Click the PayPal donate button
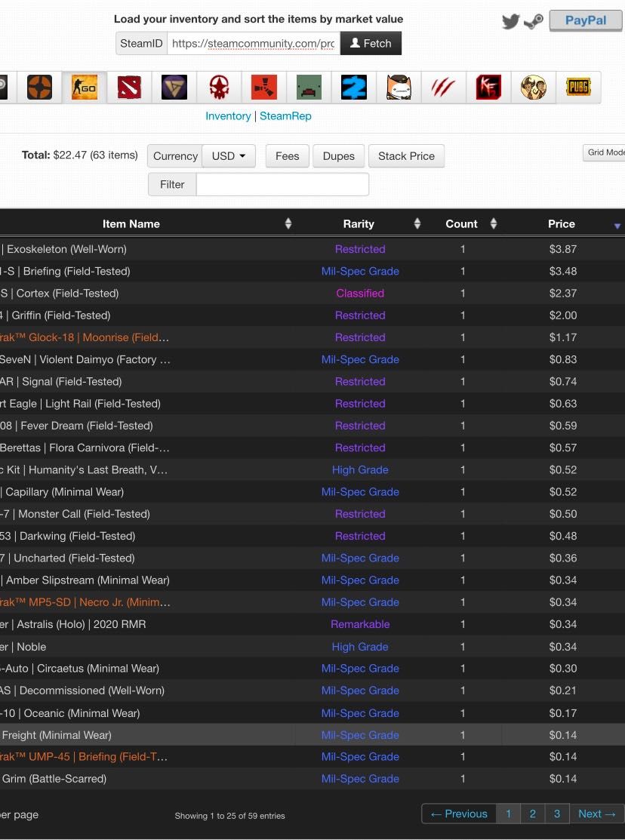This screenshot has width=625, height=840. point(586,20)
